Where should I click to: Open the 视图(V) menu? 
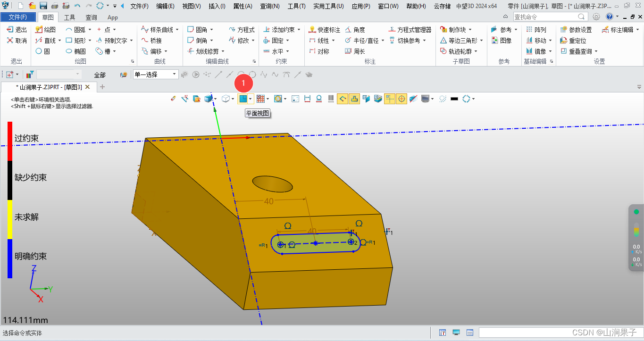[191, 6]
